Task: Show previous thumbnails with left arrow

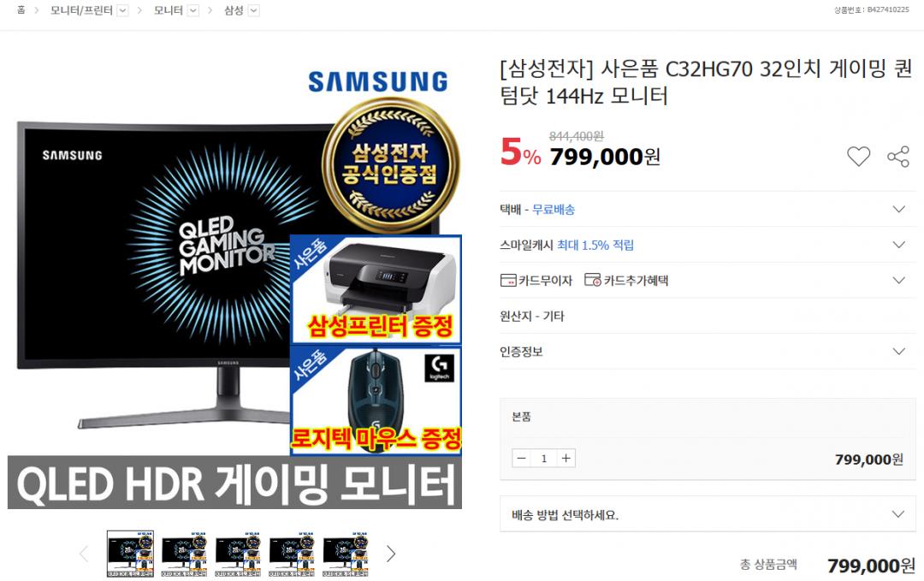Action: [84, 554]
